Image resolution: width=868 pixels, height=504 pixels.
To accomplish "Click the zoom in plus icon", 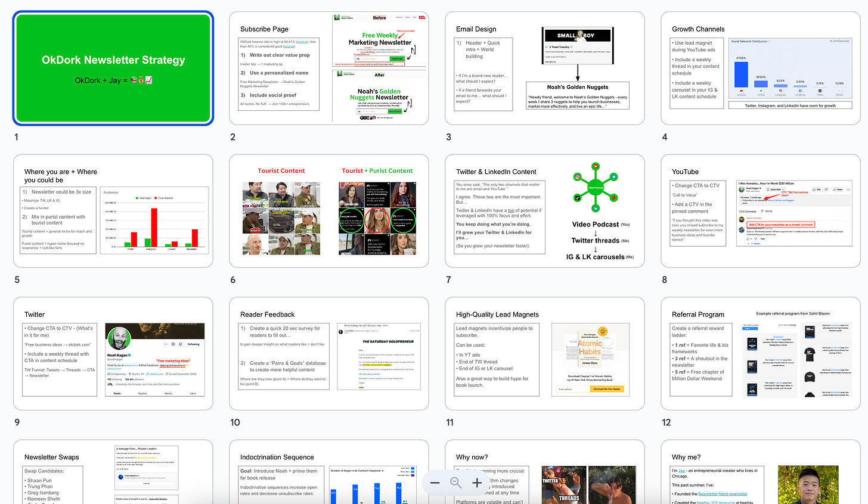I will click(477, 483).
